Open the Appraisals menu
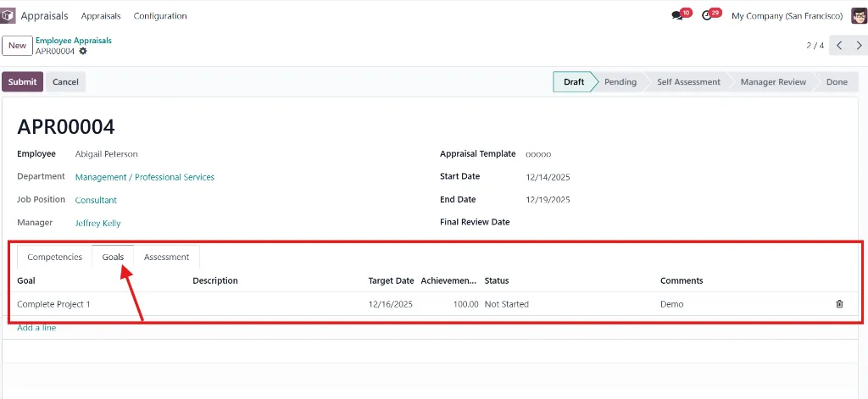868x399 pixels. tap(101, 16)
